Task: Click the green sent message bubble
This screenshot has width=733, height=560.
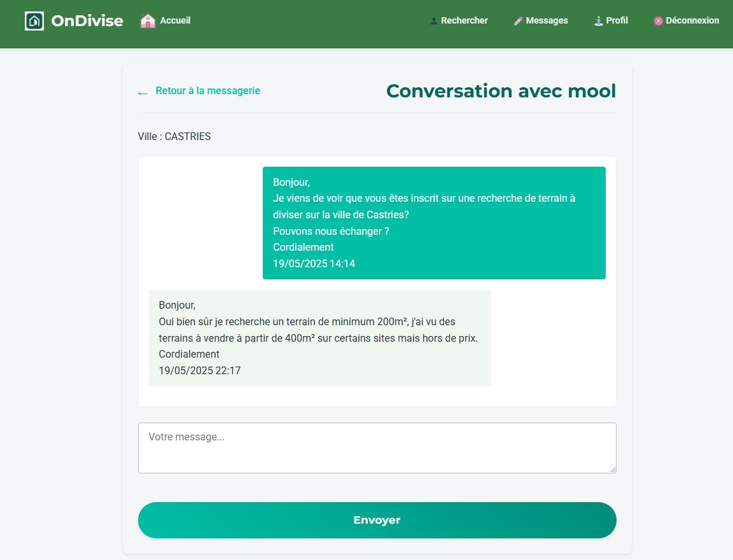Action: [x=434, y=223]
